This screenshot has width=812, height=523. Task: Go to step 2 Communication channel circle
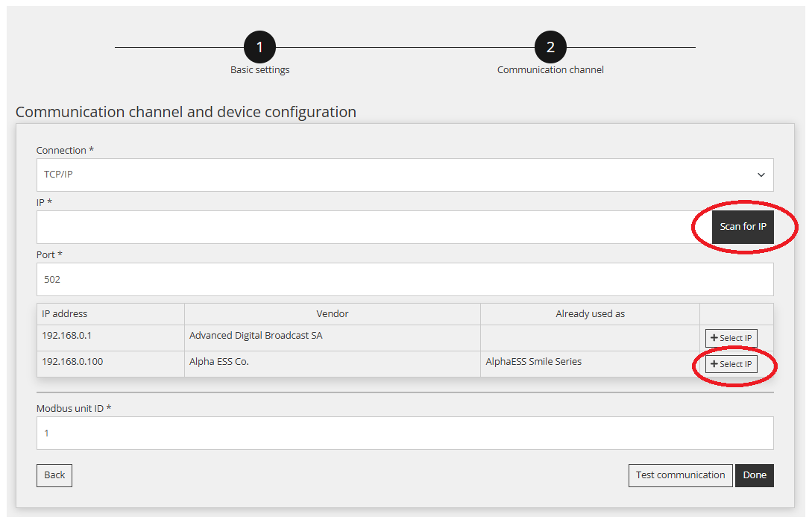[550, 47]
